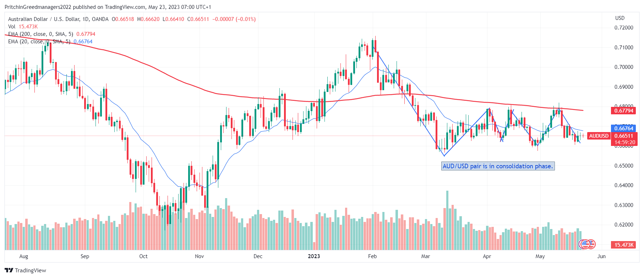Click the Oct label on the time axis
The height and width of the screenshot is (278, 644).
[143, 256]
